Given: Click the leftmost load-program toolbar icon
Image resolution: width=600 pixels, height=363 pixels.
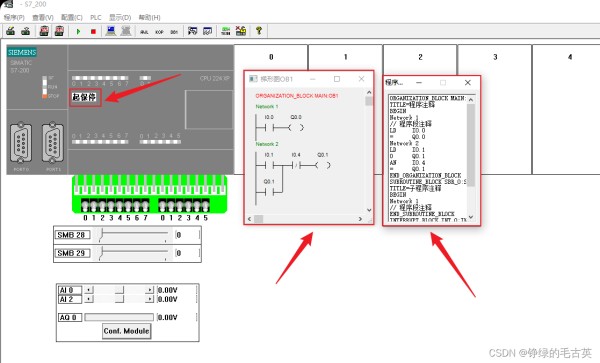Looking at the screenshot, I should click(11, 31).
